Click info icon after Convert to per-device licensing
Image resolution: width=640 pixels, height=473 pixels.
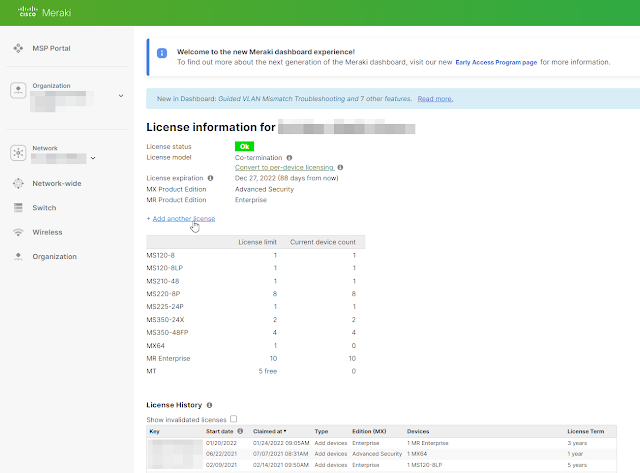(340, 167)
